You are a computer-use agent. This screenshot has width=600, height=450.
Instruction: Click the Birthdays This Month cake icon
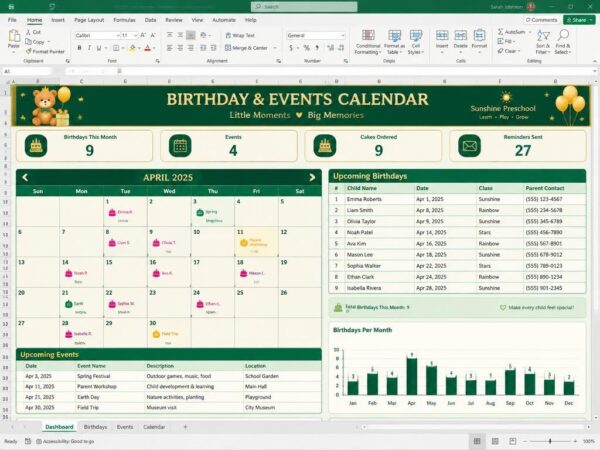pyautogui.click(x=36, y=146)
